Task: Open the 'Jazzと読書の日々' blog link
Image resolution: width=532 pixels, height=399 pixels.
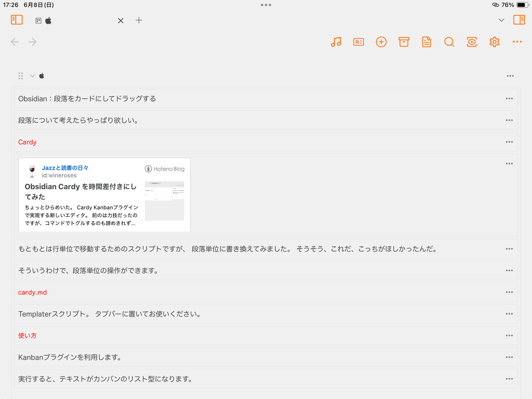Action: [65, 168]
